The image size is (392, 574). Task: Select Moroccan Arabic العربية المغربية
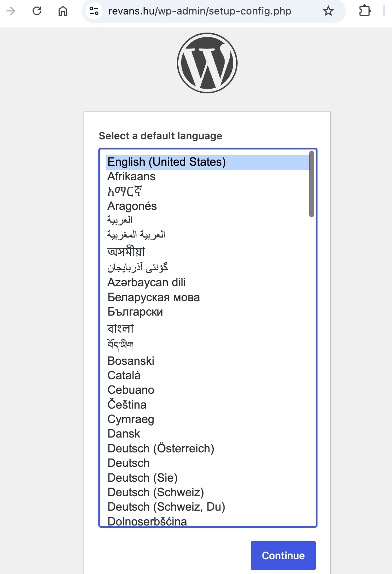[208, 235]
